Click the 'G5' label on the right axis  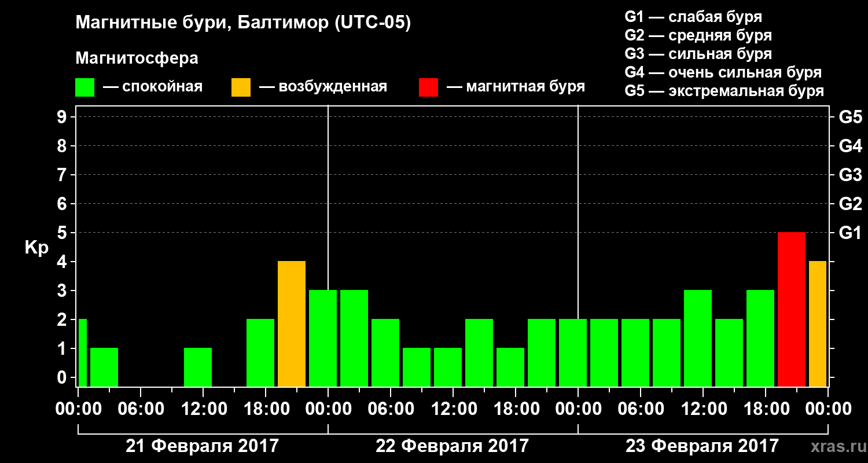[850, 117]
